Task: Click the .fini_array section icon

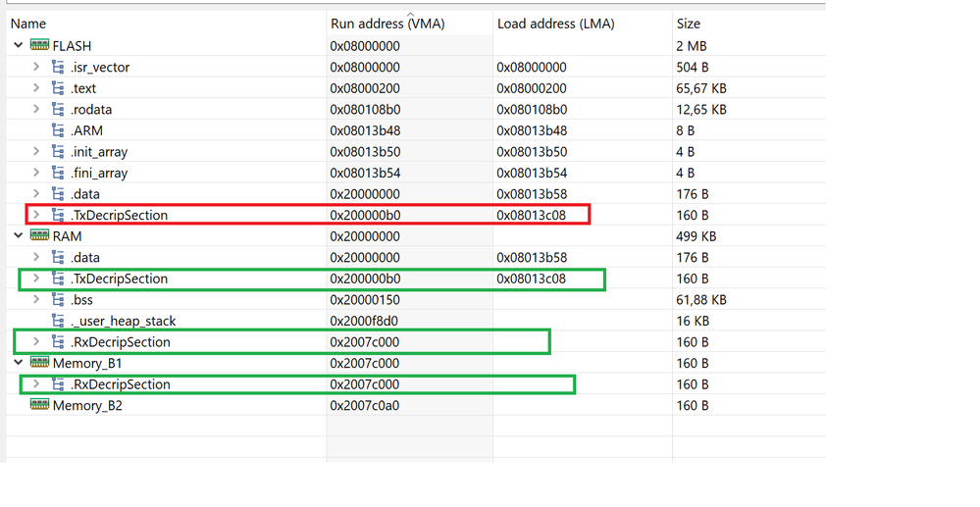Action: (x=58, y=174)
